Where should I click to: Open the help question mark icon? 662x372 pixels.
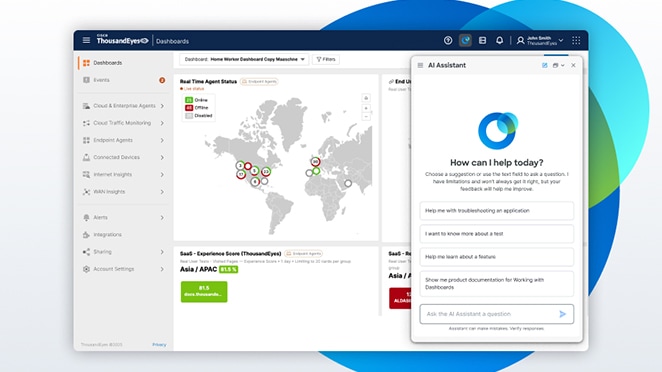pyautogui.click(x=448, y=41)
